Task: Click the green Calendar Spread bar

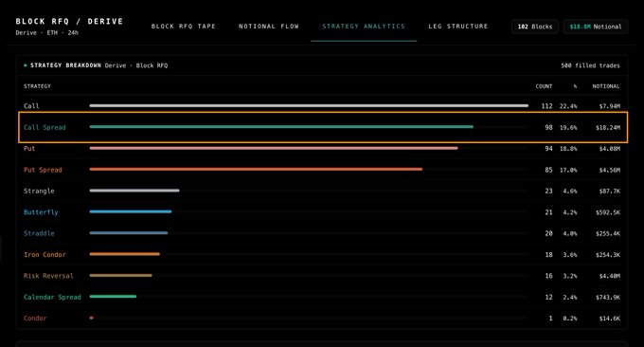Action: pyautogui.click(x=113, y=297)
